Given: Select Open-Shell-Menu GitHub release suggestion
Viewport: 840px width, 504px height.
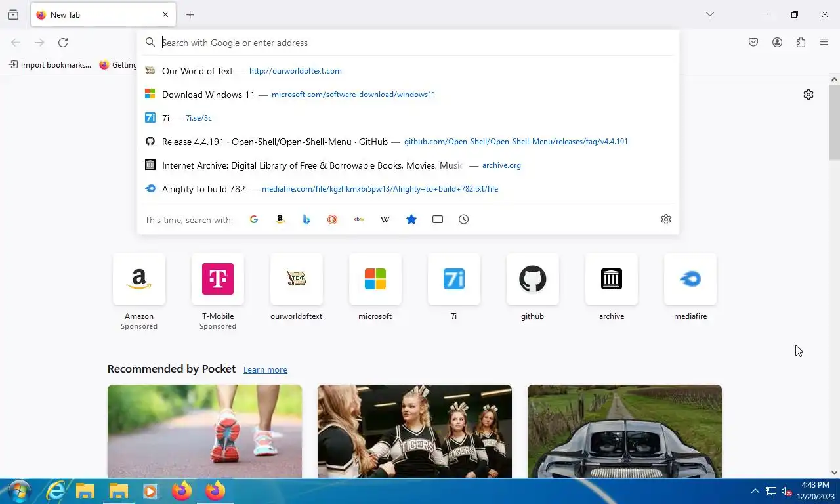Looking at the screenshot, I should pyautogui.click(x=408, y=142).
